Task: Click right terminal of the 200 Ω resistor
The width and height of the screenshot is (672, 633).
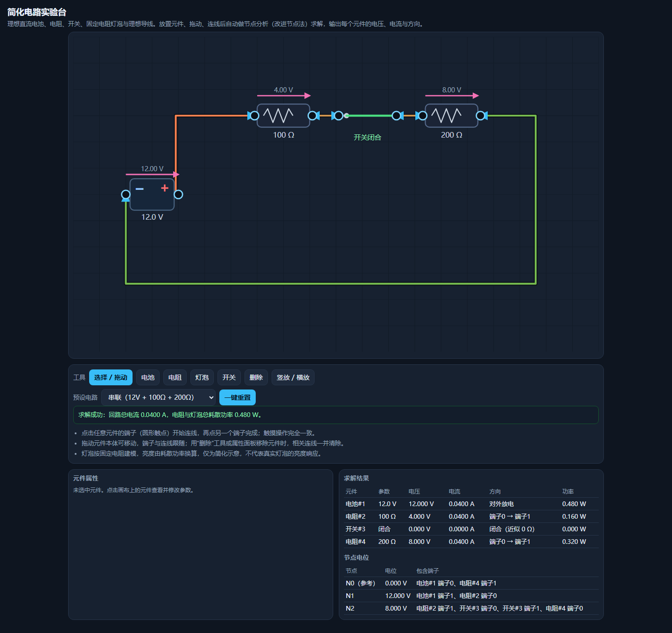Action: (480, 116)
